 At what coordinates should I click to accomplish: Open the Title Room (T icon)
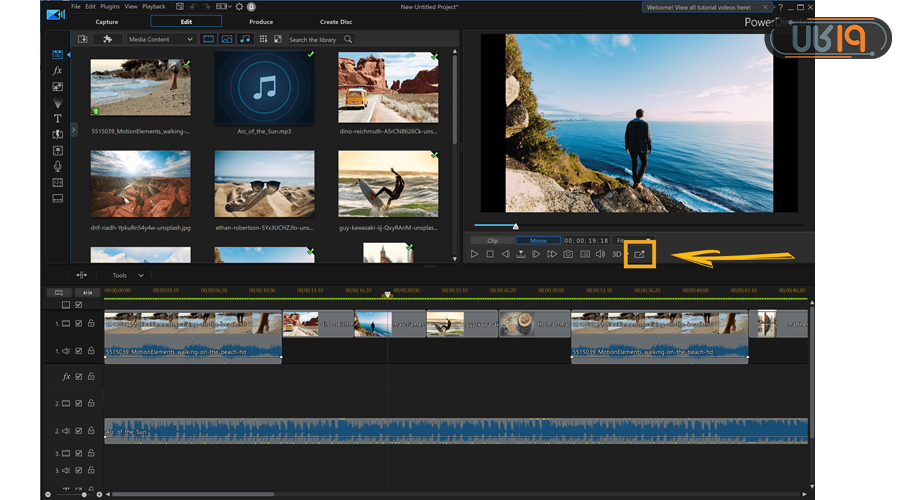(57, 118)
